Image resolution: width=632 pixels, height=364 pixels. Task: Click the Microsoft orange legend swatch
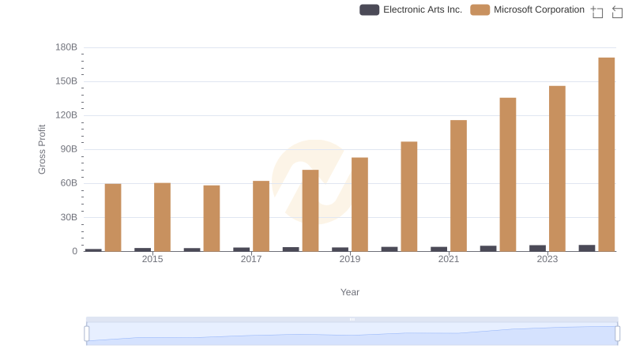480,9
